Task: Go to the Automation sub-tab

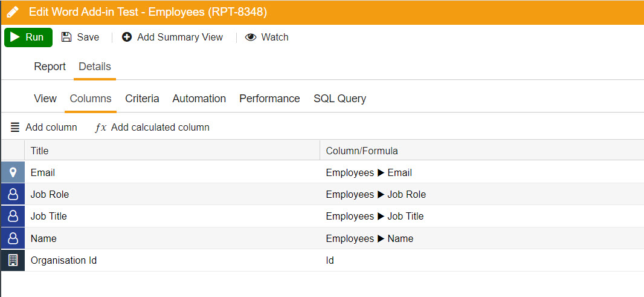Action: pyautogui.click(x=199, y=99)
